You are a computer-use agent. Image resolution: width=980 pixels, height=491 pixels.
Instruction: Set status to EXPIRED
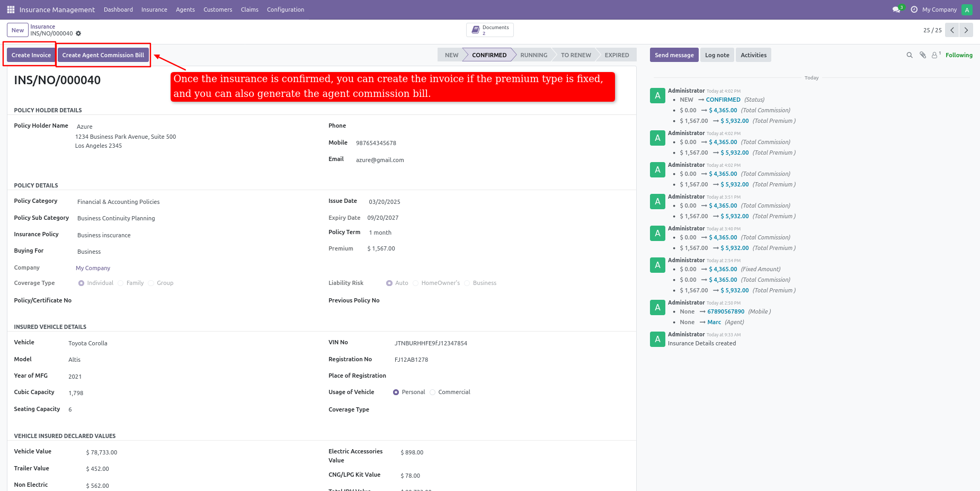point(617,55)
